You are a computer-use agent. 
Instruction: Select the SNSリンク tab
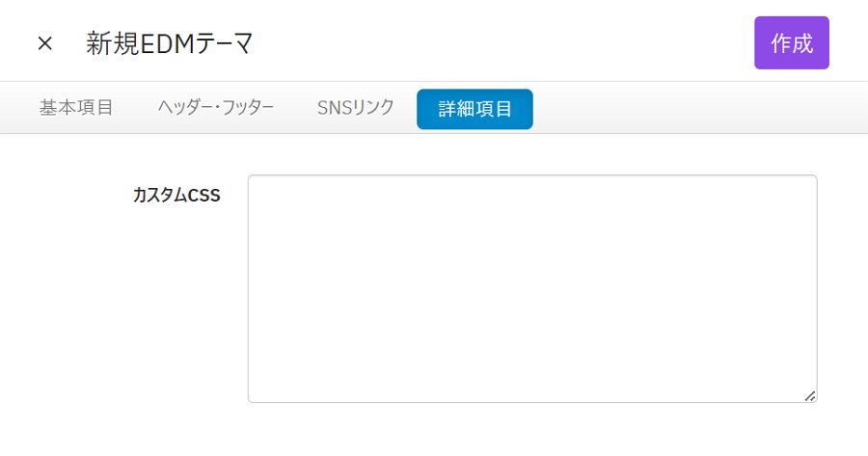point(356,108)
